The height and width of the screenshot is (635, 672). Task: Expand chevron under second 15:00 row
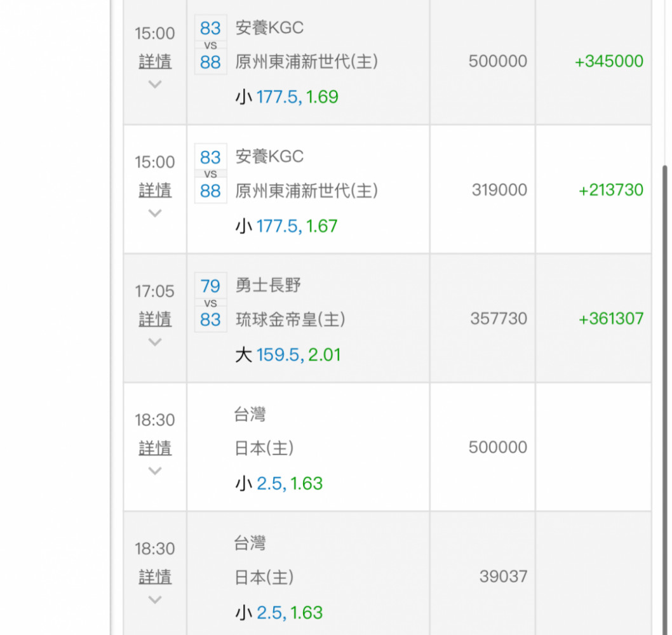tap(155, 213)
